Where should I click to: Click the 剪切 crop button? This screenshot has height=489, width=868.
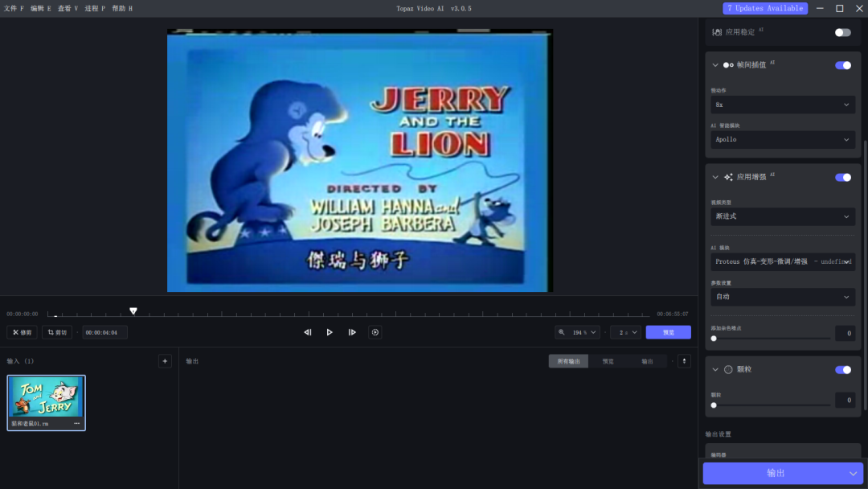[57, 332]
